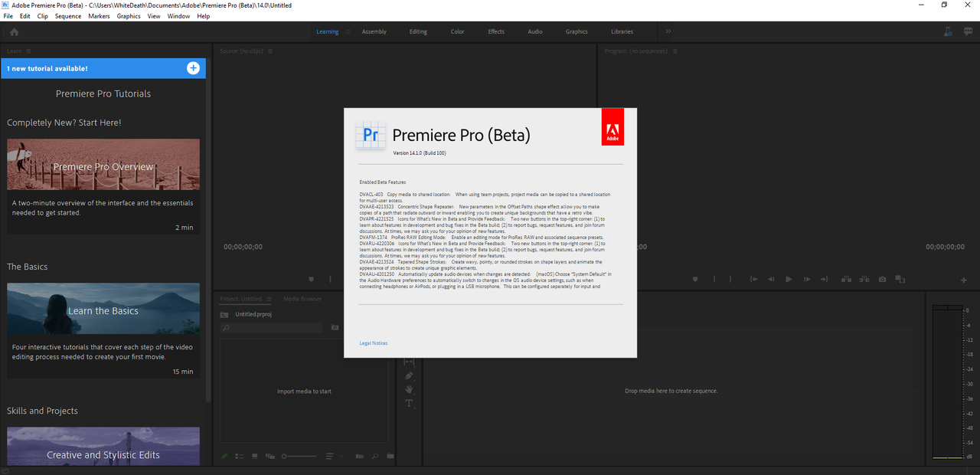Open the Sort Icons dropdown in the Project panel
Image resolution: width=980 pixels, height=475 pixels.
click(x=335, y=456)
